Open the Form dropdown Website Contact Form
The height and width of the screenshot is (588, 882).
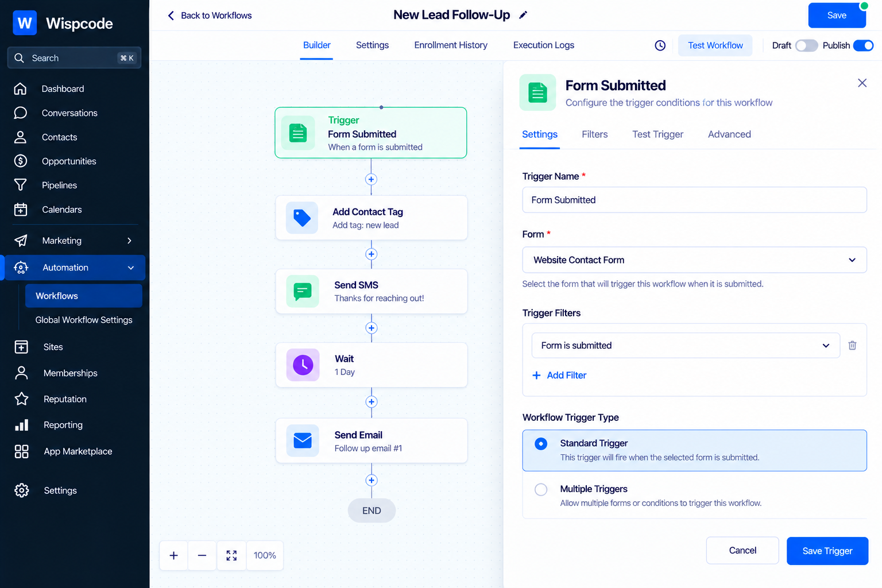point(694,260)
